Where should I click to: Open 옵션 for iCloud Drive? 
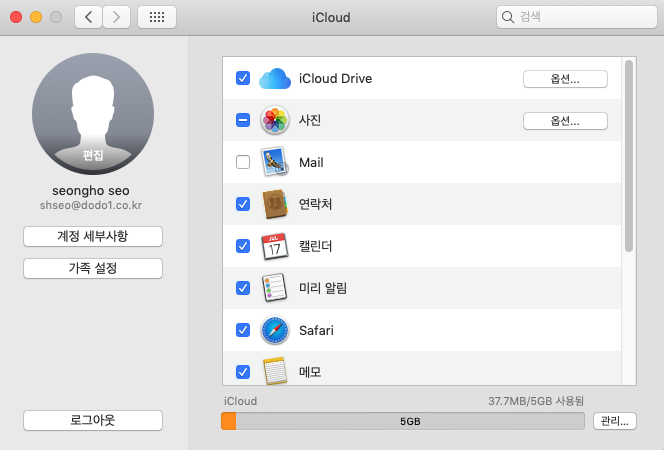tap(565, 79)
